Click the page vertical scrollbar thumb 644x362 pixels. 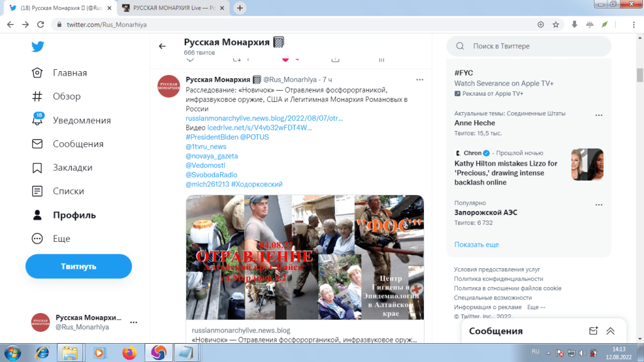click(640, 76)
